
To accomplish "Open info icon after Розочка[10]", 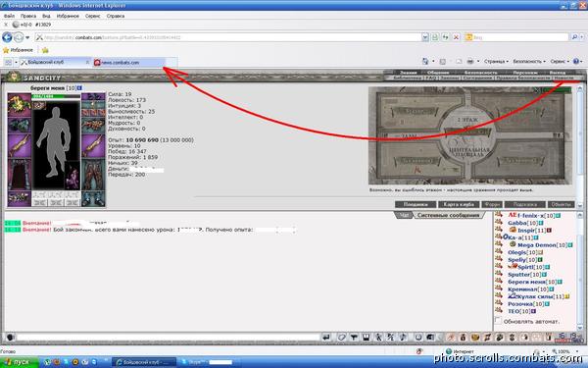I will pyautogui.click(x=547, y=304).
